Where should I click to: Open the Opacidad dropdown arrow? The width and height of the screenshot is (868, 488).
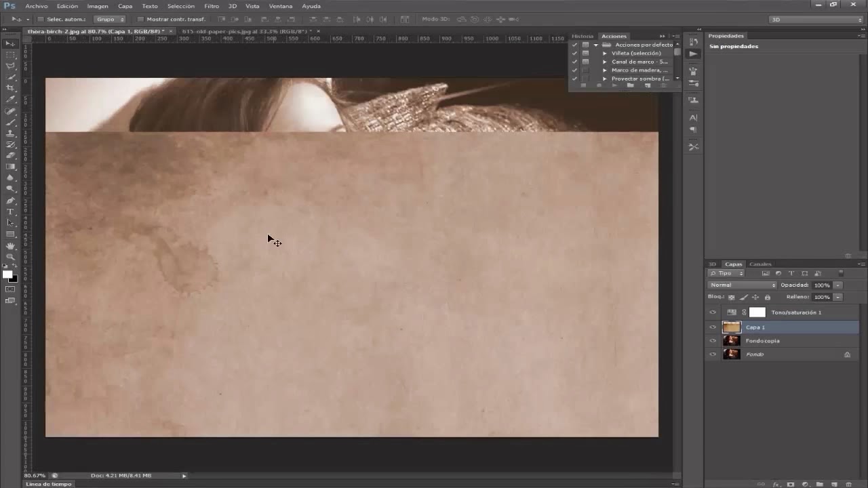(838, 285)
